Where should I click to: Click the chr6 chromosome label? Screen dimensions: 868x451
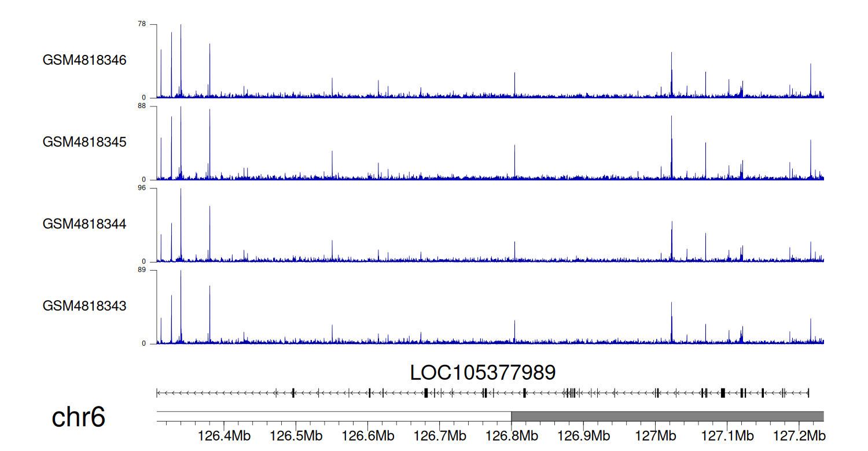79,417
